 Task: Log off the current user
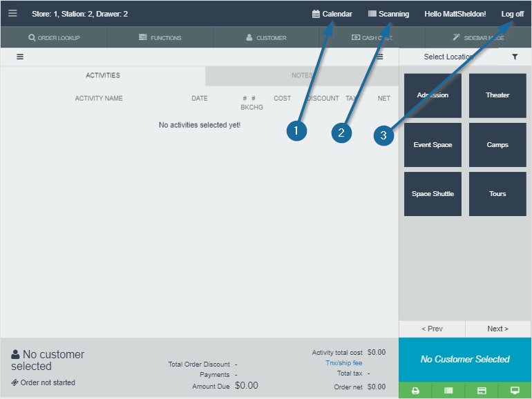point(512,14)
